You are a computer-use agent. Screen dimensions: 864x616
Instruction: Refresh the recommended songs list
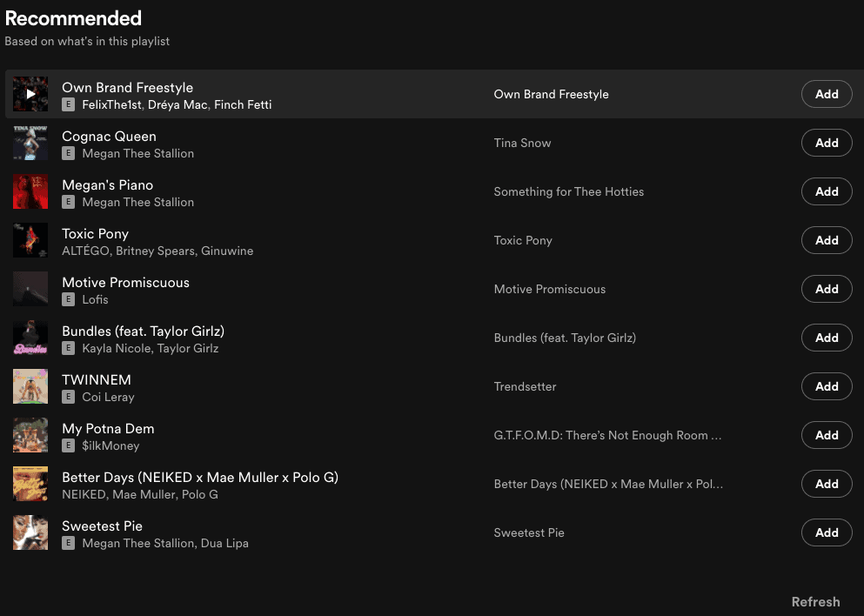click(815, 602)
